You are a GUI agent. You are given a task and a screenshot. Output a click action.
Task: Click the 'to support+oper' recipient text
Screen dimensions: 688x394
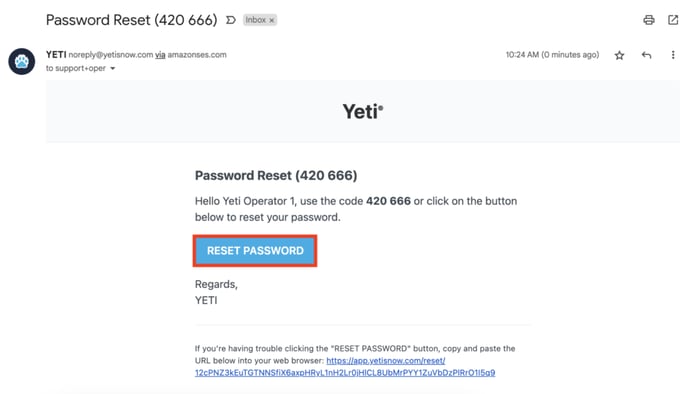(x=75, y=68)
